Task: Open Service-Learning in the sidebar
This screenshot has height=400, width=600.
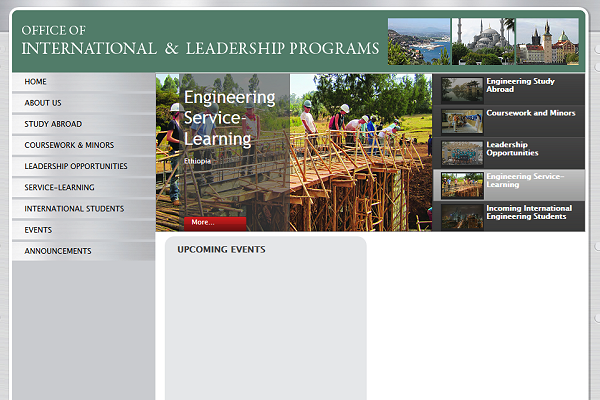Action: coord(83,187)
